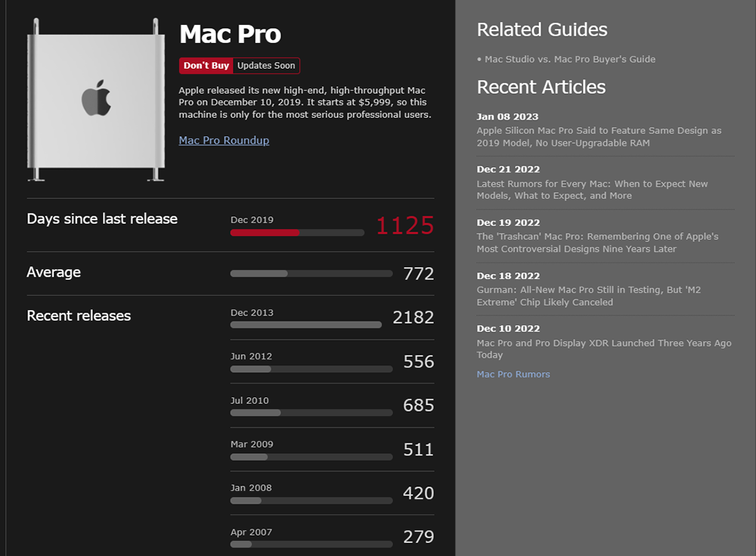Click the Mac Pro title heading
Image resolution: width=756 pixels, height=556 pixels.
click(x=230, y=34)
